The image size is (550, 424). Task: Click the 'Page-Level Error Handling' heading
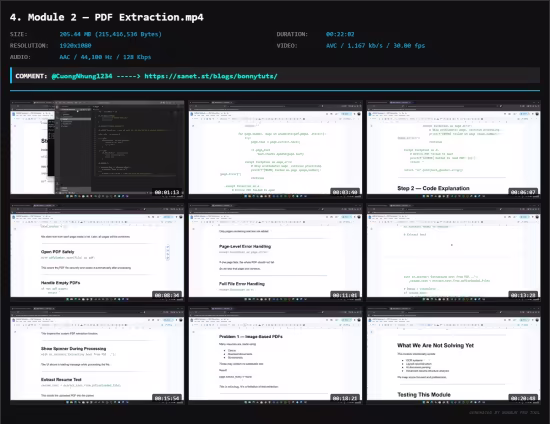pos(245,247)
